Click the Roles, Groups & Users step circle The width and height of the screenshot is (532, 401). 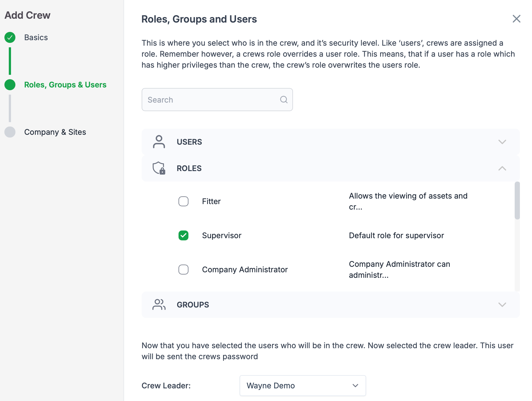[10, 85]
